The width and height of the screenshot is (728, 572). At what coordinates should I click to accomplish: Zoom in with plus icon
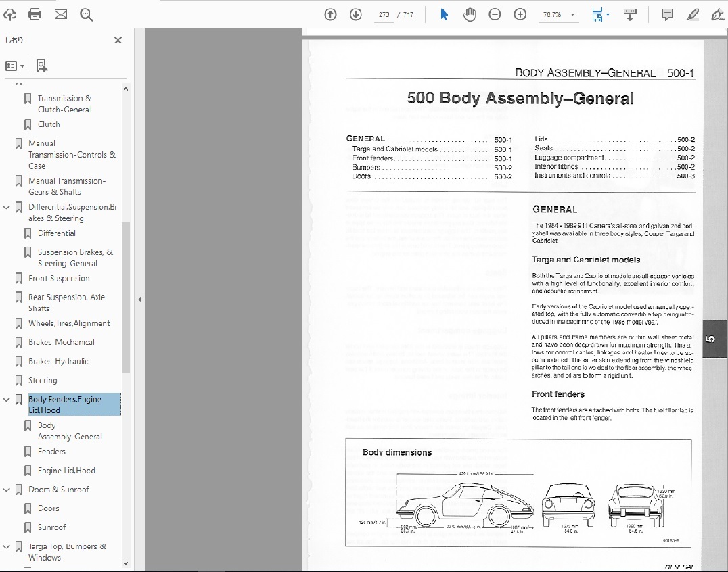pyautogui.click(x=520, y=15)
